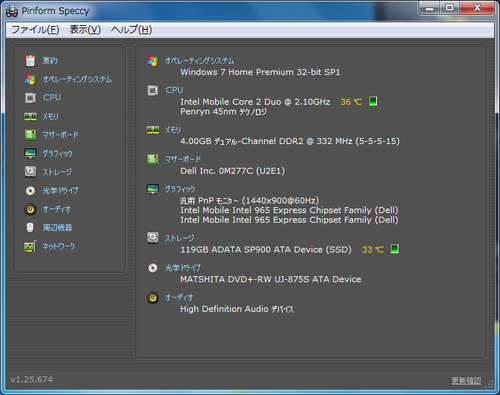Click the Speccy app icon in title bar
The height and width of the screenshot is (395, 500).
(12, 11)
